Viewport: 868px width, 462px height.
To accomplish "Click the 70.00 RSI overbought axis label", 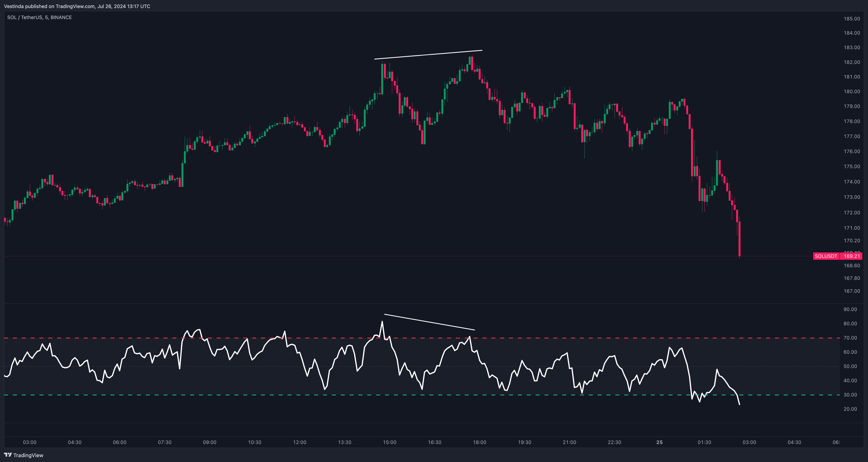I will coord(850,338).
